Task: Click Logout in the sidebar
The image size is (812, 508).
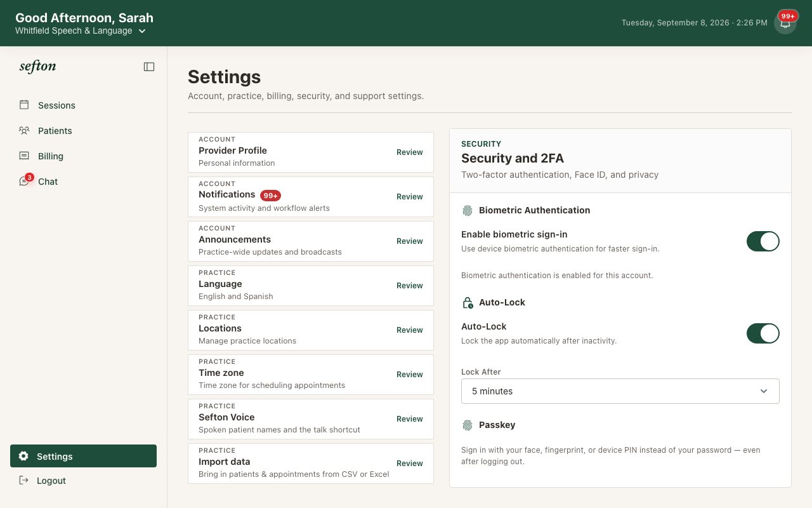Action: pos(83,481)
